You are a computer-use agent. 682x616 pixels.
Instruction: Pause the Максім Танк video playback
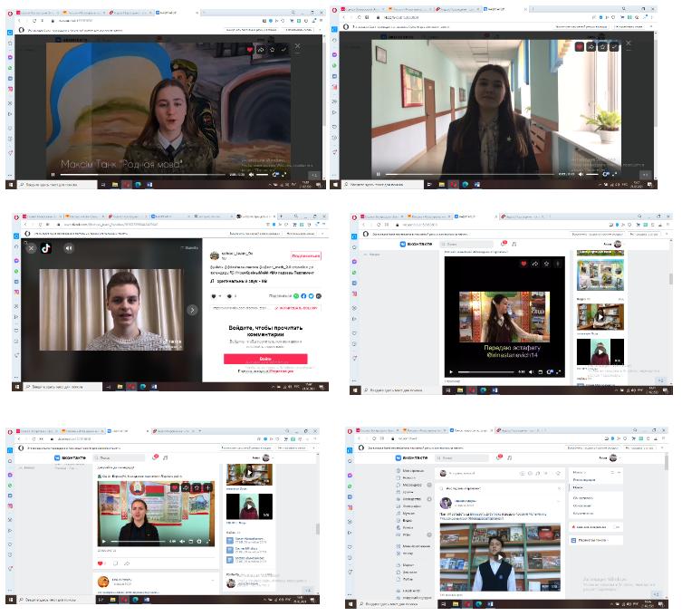53,175
